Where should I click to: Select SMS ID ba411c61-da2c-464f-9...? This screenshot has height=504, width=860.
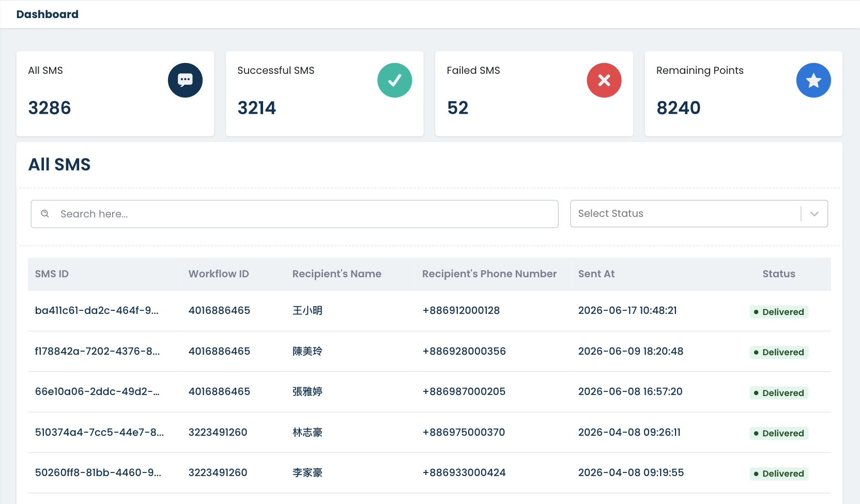pyautogui.click(x=97, y=311)
